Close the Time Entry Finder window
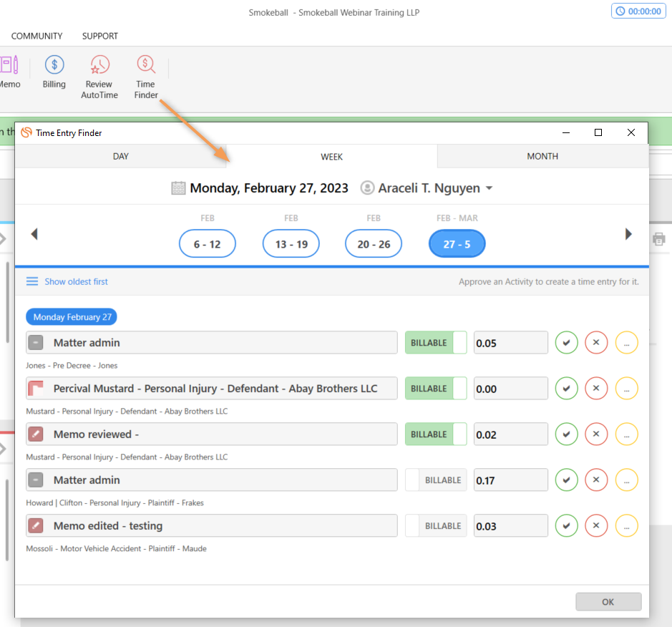 (x=631, y=132)
